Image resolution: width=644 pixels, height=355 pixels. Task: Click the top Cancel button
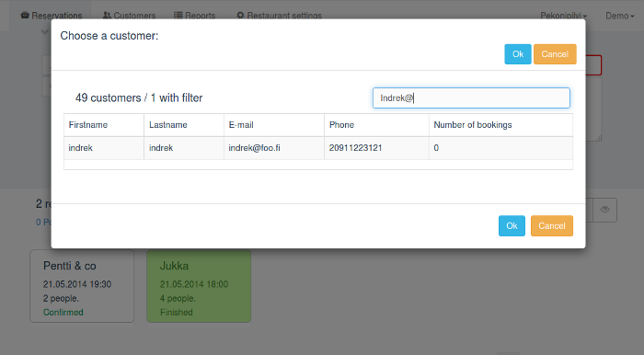555,54
